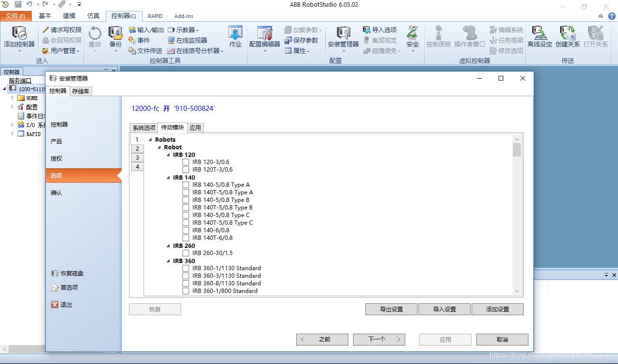The width and height of the screenshot is (618, 364).
Task: Click 恢复磁盘 in installation manager
Action: click(x=67, y=273)
